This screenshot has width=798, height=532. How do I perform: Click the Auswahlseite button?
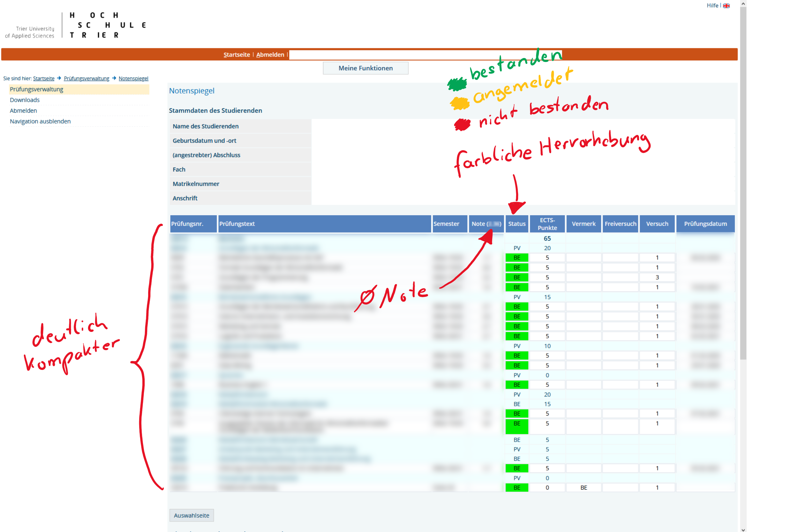point(191,515)
